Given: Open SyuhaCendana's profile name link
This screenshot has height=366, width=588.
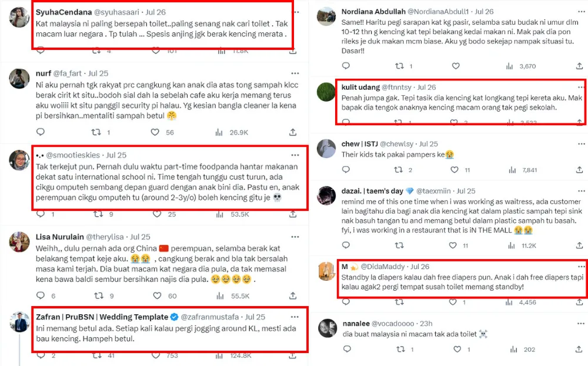Looking at the screenshot, I should coord(64,12).
